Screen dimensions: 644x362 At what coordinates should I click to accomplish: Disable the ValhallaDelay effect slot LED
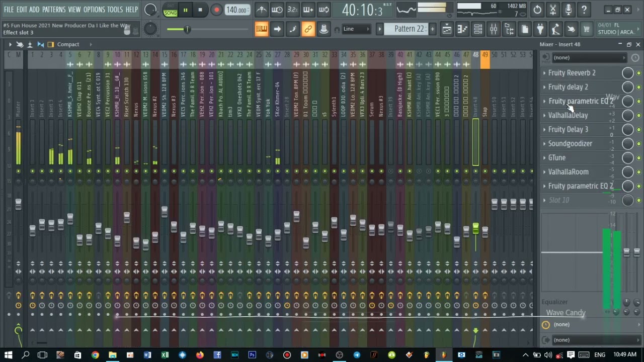(638, 116)
